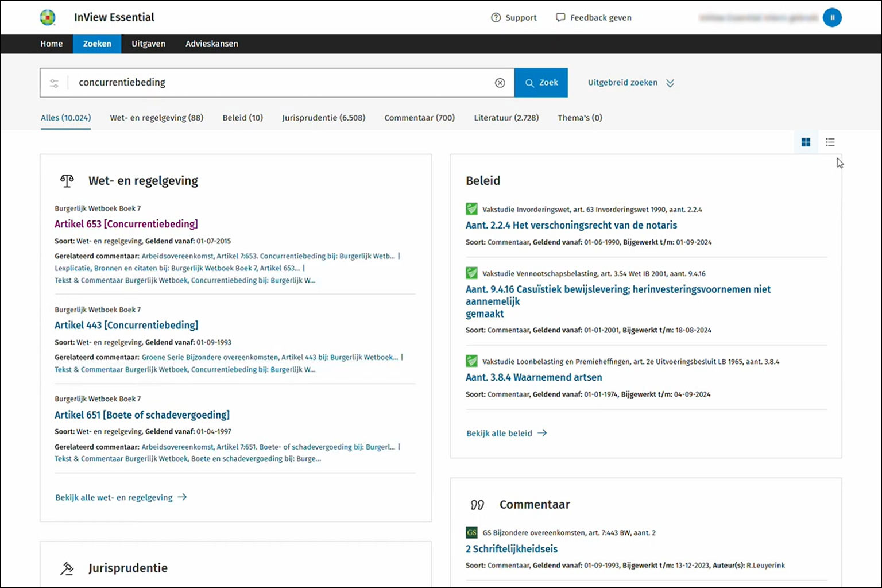Switch to Thema's (0) tab
The image size is (882, 588).
click(580, 118)
